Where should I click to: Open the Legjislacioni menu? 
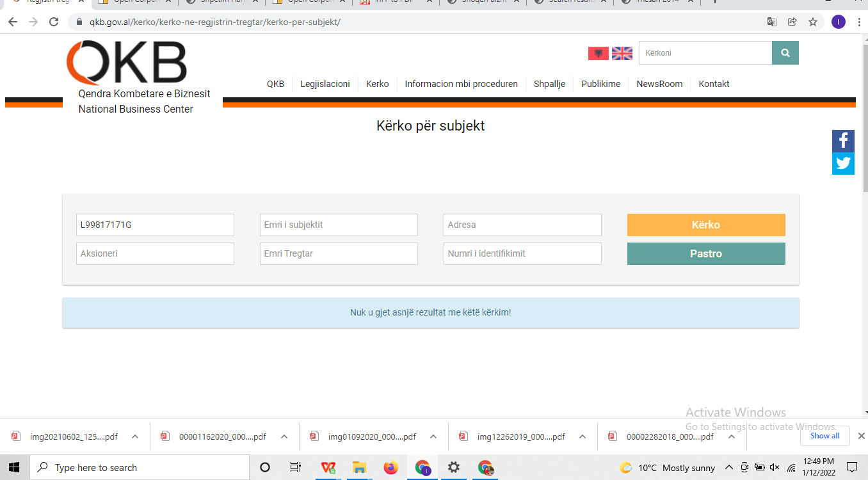point(325,84)
